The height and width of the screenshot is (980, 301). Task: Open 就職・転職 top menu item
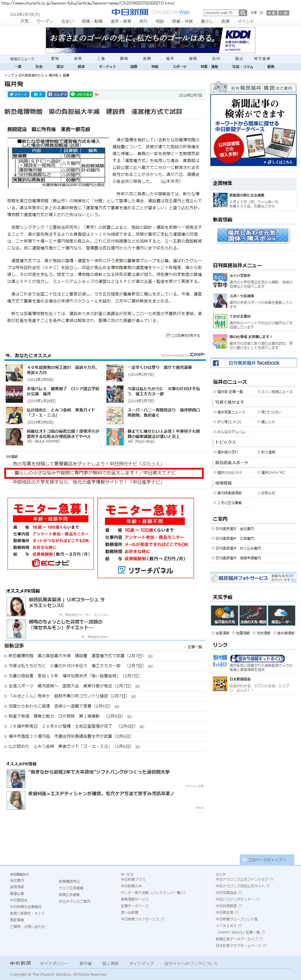tap(92, 21)
